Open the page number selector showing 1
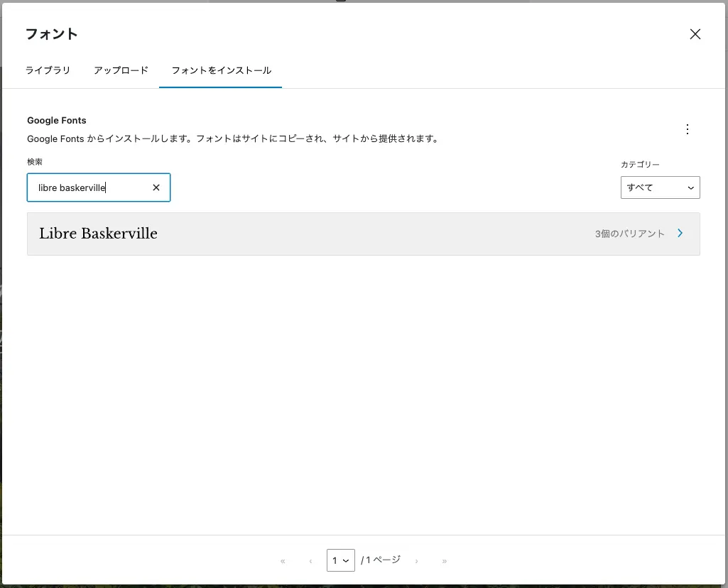 [340, 560]
